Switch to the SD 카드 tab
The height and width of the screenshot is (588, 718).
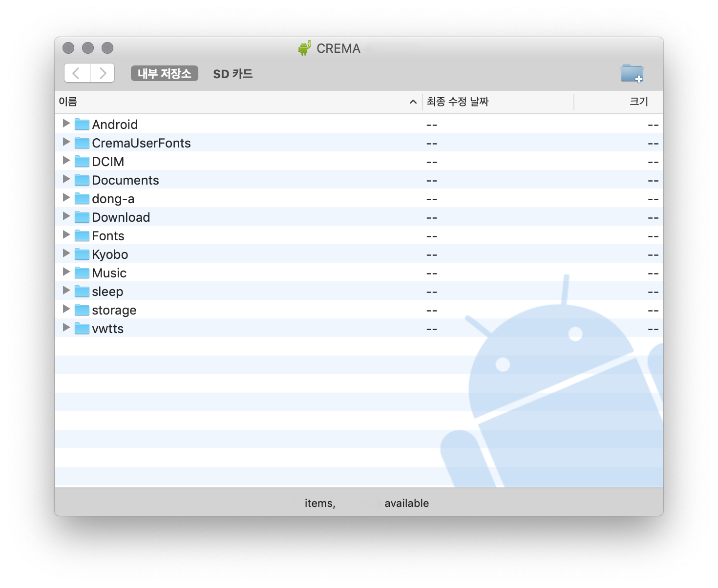point(233,74)
